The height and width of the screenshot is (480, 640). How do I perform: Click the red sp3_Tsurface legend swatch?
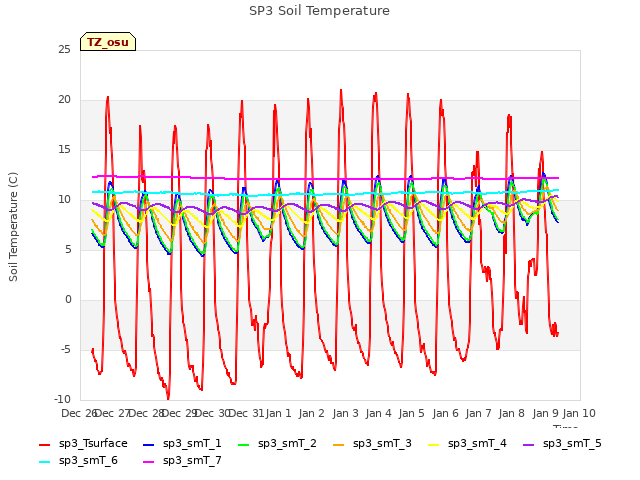coord(44,444)
